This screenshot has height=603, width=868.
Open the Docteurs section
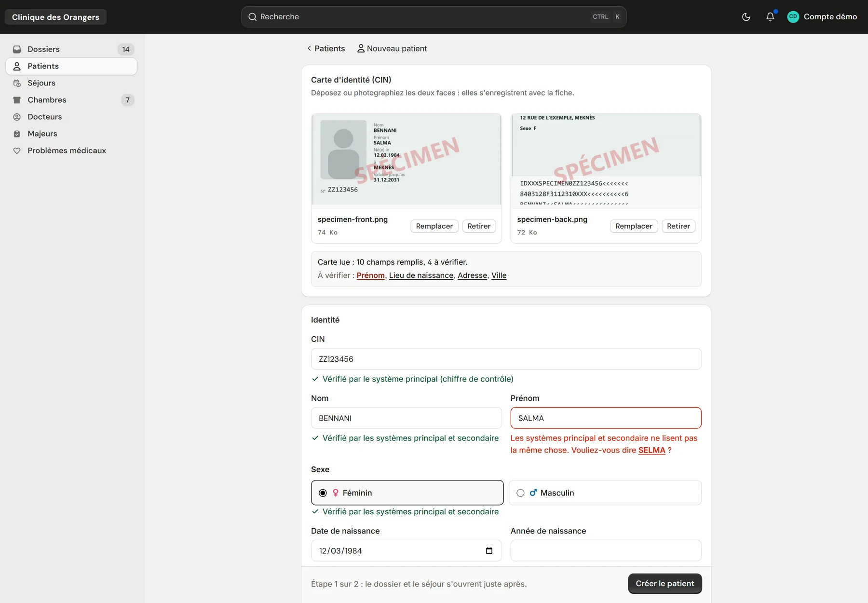(x=71, y=117)
